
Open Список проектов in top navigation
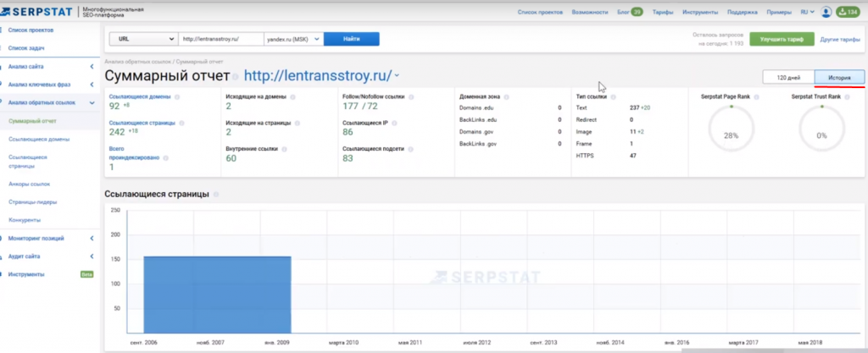click(540, 12)
